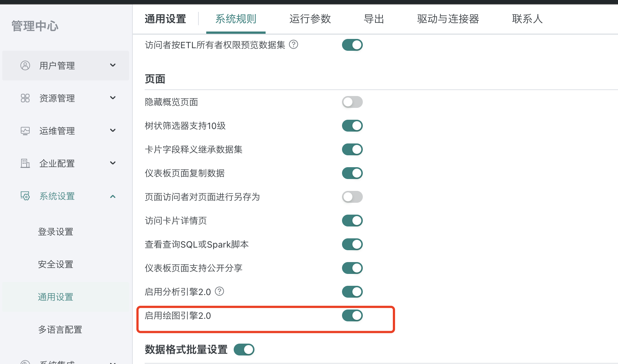
Task: Click the 企业配置 building icon
Action: pos(25,163)
